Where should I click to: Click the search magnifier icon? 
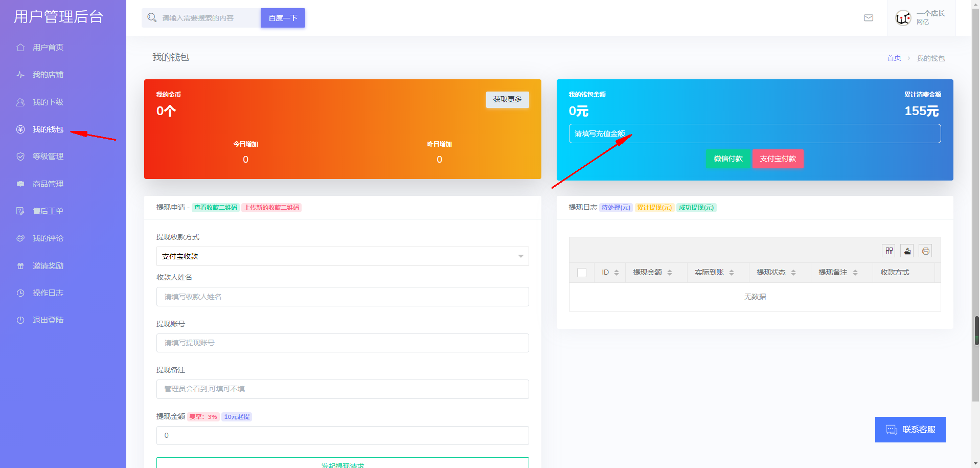(x=152, y=18)
